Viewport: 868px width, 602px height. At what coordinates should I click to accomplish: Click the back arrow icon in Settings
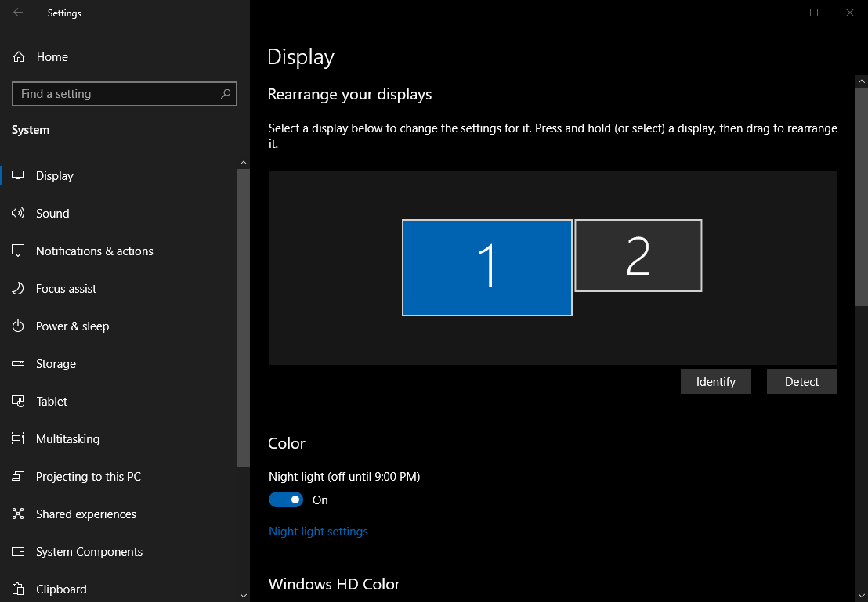coord(18,13)
